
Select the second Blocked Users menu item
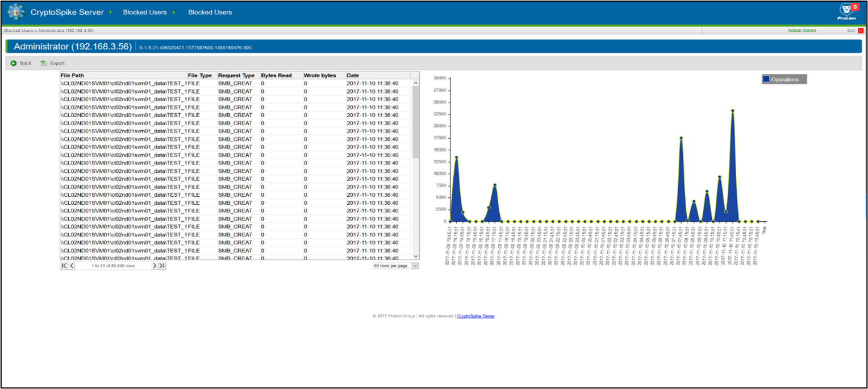[x=210, y=12]
